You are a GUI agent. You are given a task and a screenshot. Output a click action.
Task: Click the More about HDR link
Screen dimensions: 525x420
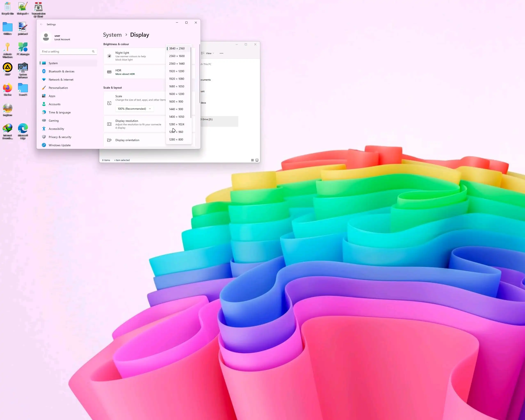[x=125, y=74]
